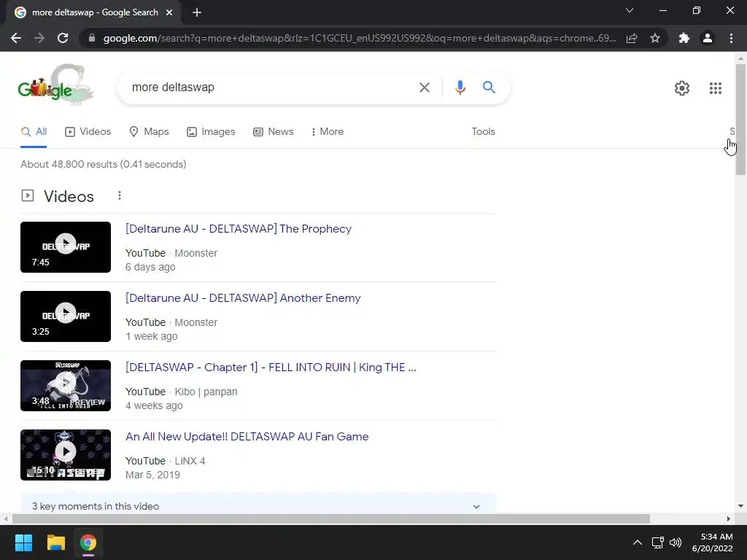747x560 pixels.
Task: Open tab search chevron in title bar
Action: coord(630,10)
